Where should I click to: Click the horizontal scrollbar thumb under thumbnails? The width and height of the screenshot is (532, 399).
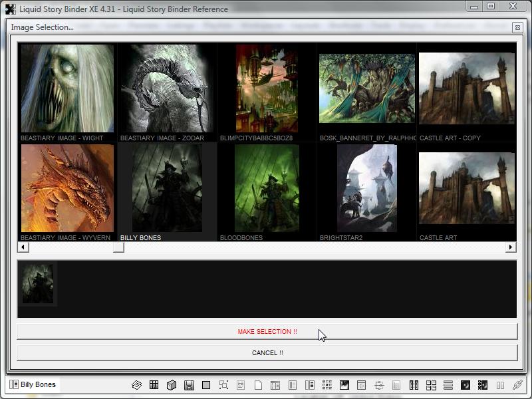click(118, 247)
